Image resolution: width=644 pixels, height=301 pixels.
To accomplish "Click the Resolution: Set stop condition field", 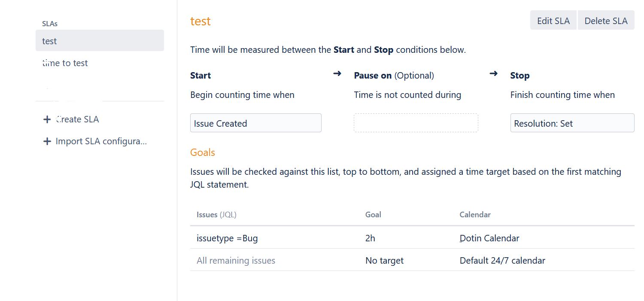I will [572, 123].
